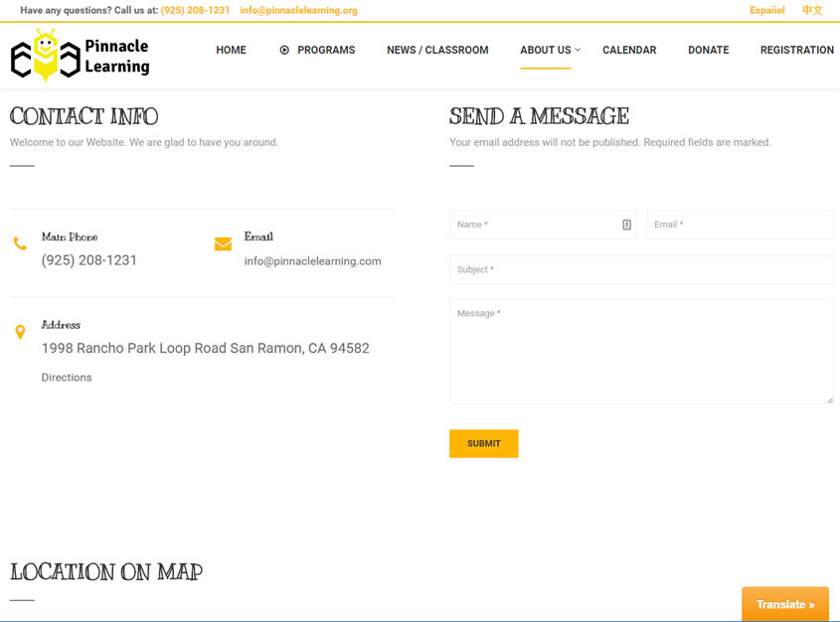Click the play circle icon beside Programs
Viewport: 840px width, 622px height.
(x=284, y=50)
